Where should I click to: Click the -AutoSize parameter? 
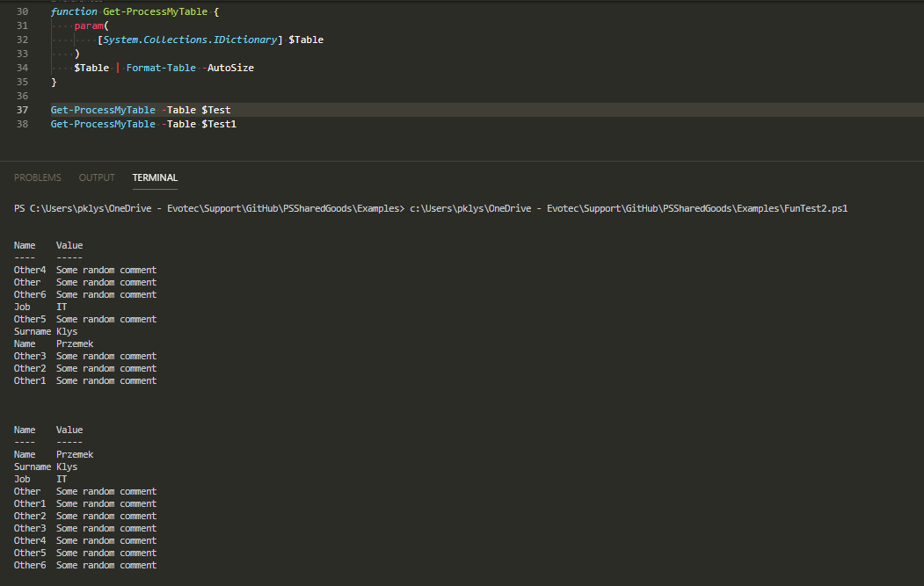(230, 67)
